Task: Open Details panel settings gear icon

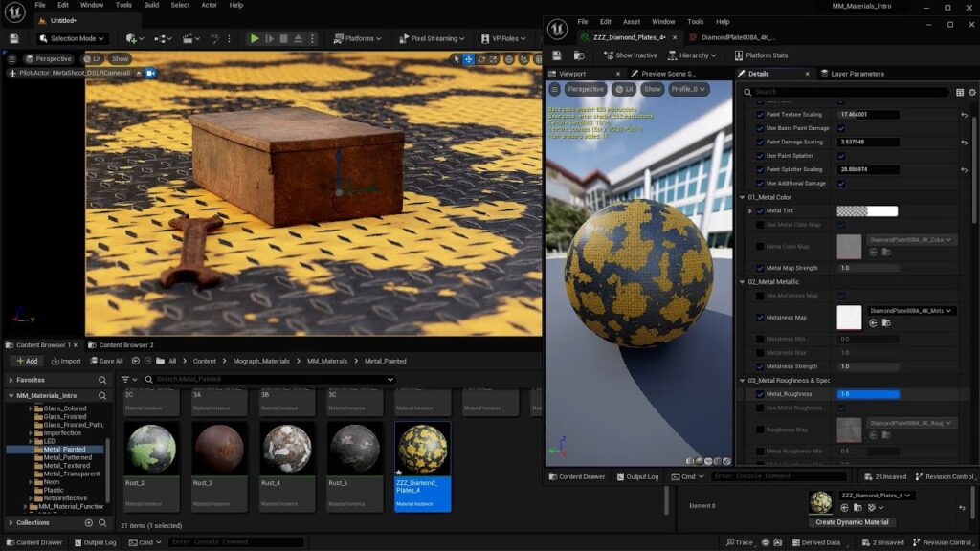Action: click(972, 92)
